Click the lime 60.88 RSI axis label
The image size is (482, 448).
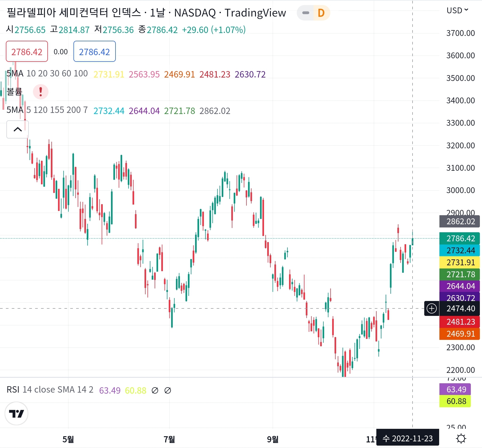point(455,401)
